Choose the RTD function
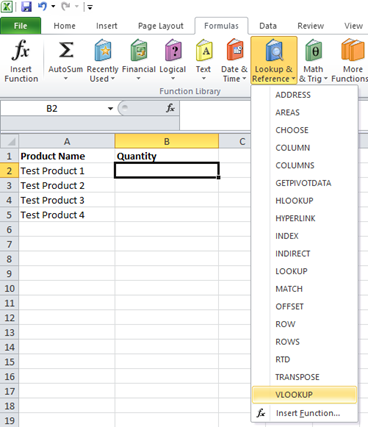The image size is (368, 427). point(304,360)
